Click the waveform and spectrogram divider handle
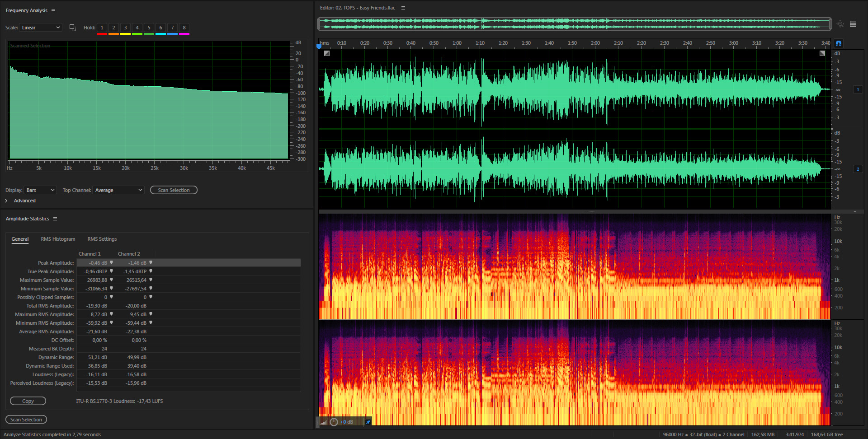The height and width of the screenshot is (439, 868). click(591, 211)
